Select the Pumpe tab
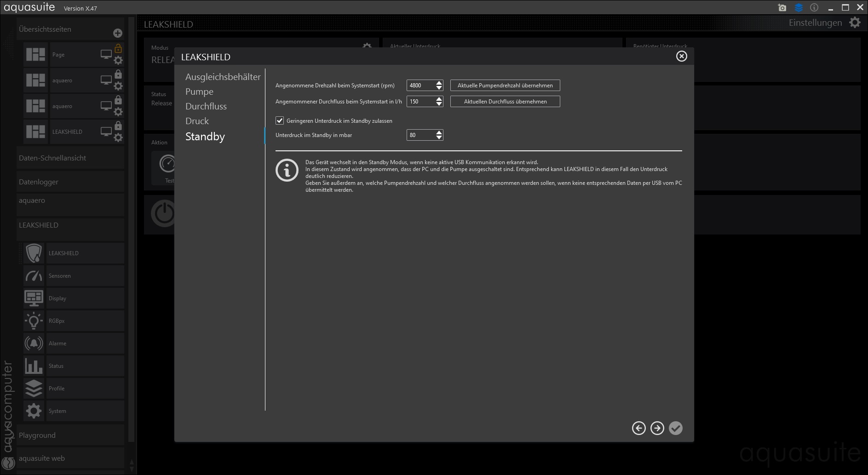Viewport: 868px width, 475px height. tap(199, 92)
